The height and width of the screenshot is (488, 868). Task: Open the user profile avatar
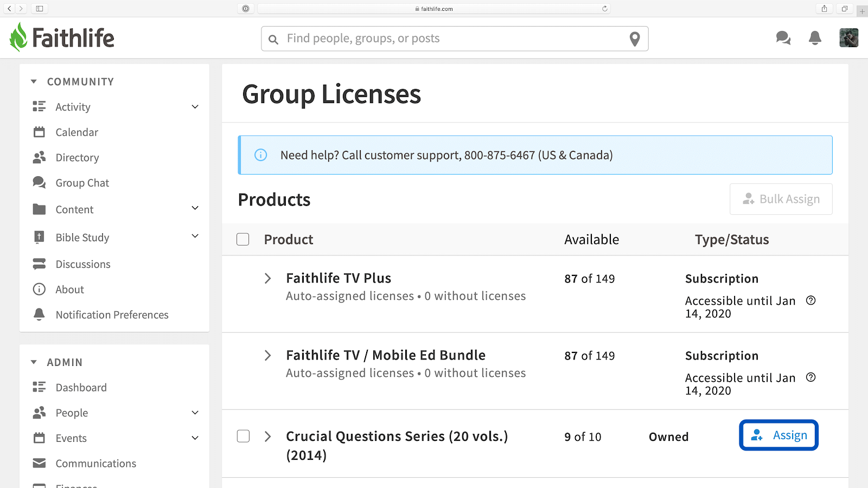click(848, 38)
